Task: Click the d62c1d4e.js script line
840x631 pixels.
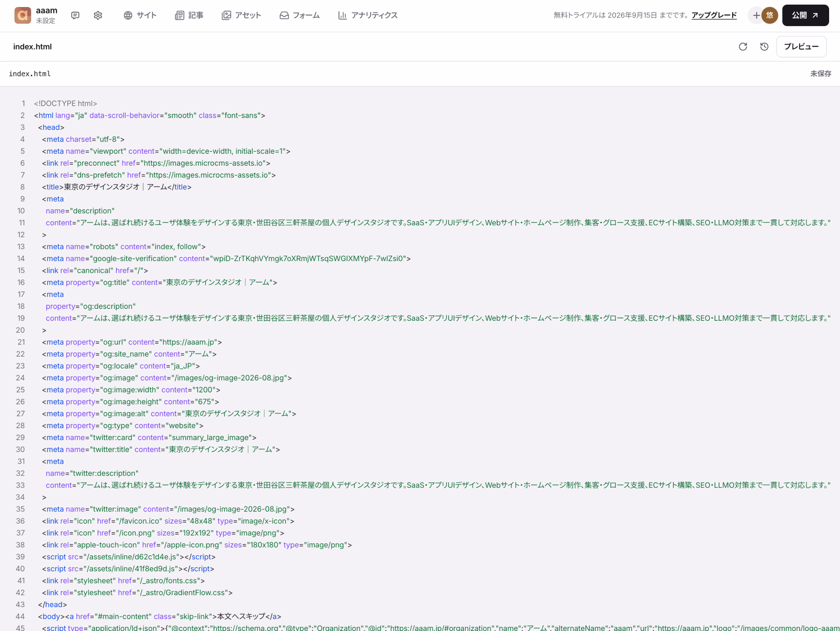Action: (x=129, y=557)
